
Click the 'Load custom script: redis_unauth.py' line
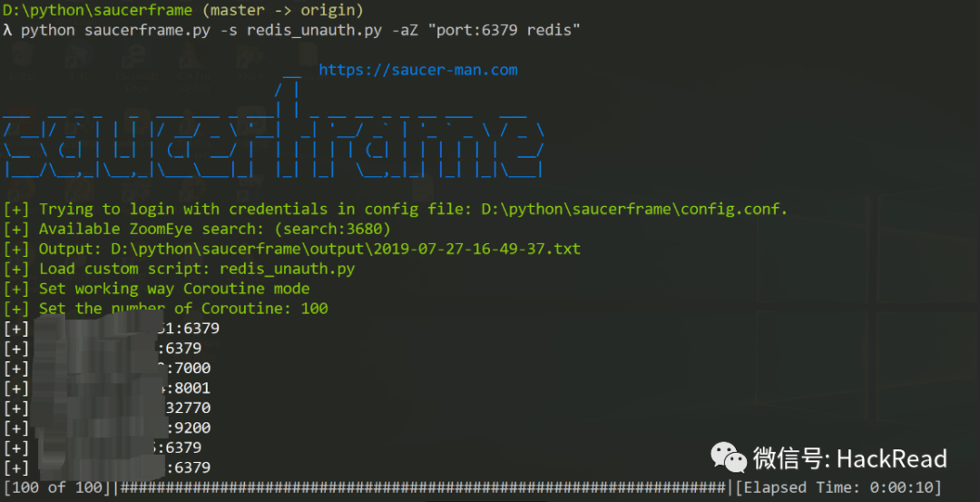[179, 269]
